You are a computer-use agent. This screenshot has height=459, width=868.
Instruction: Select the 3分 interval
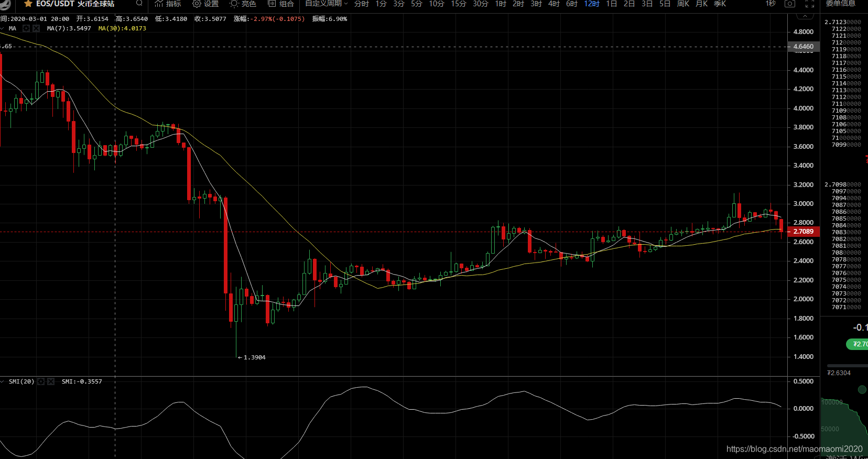point(399,4)
